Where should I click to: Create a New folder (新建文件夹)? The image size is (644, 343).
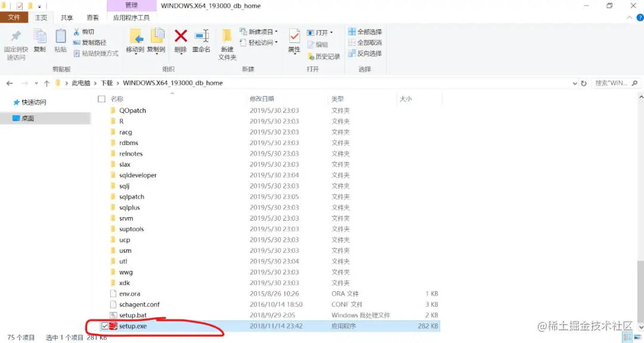pyautogui.click(x=227, y=45)
